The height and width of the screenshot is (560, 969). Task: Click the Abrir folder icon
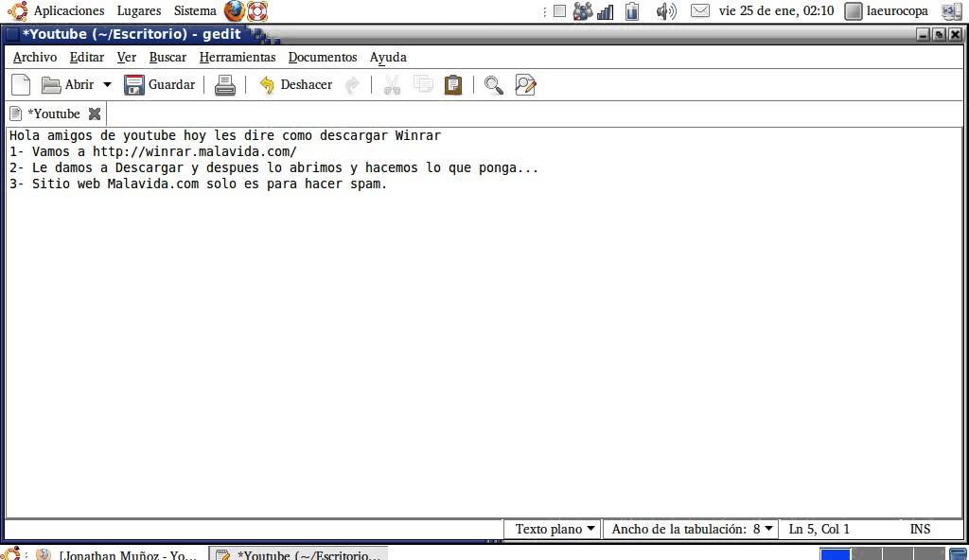point(51,85)
